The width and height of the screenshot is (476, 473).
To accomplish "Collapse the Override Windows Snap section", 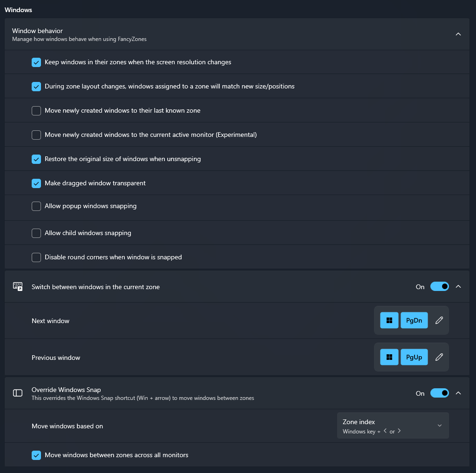I will pyautogui.click(x=458, y=393).
